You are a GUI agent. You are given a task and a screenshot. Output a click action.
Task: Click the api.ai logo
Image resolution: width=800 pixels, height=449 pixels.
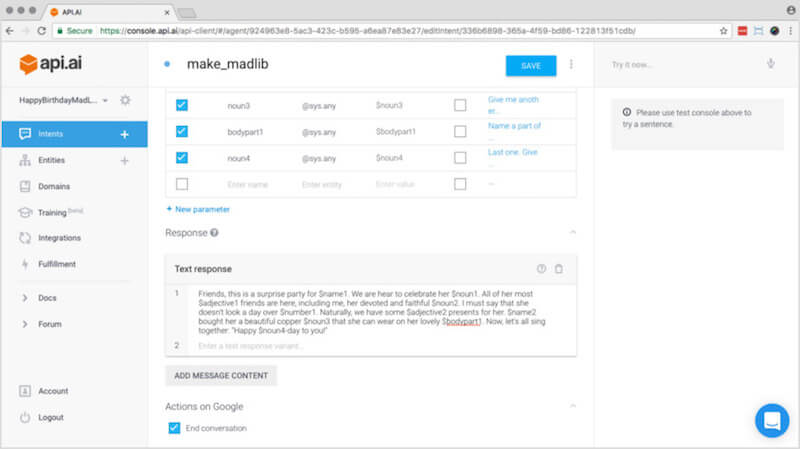[50, 64]
